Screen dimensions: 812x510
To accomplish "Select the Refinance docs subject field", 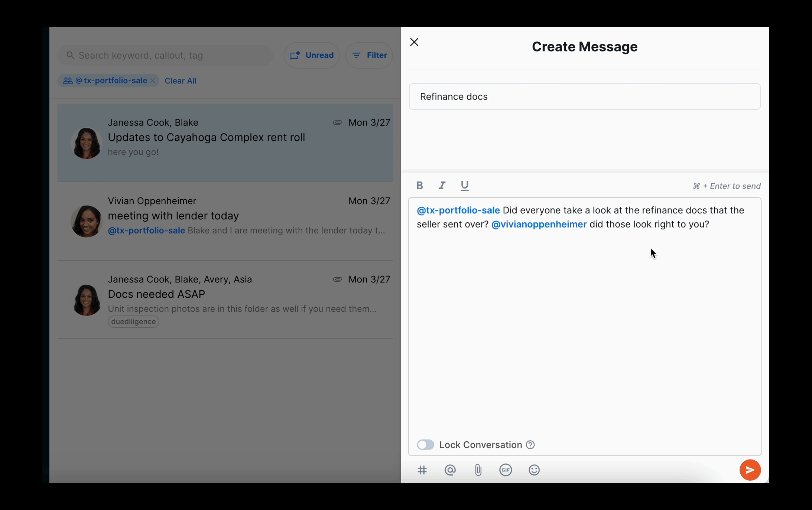I will click(584, 97).
